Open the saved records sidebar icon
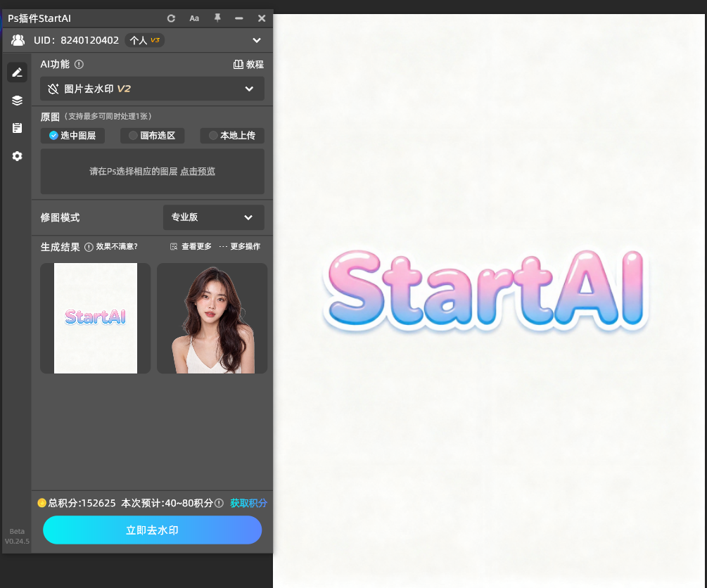The width and height of the screenshot is (707, 588). pyautogui.click(x=17, y=128)
